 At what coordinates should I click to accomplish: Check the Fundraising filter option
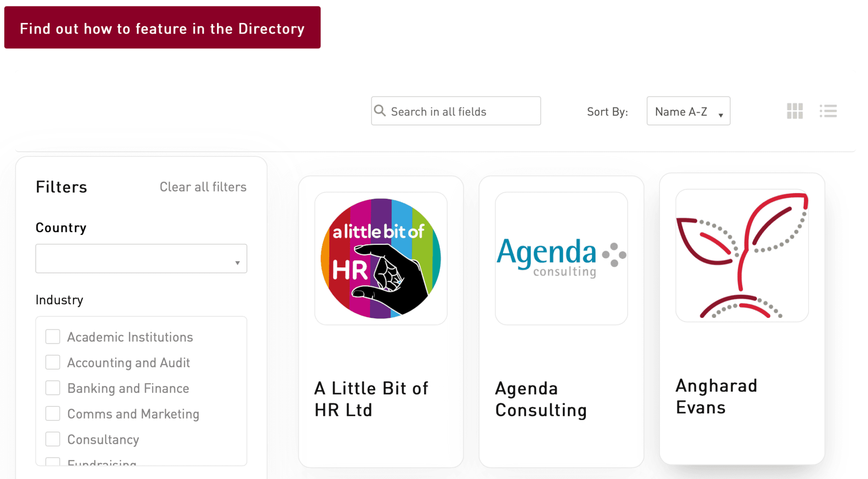pos(53,464)
